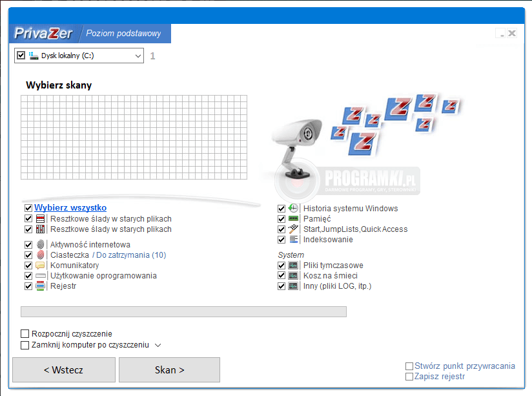Uncheck second Resztkowe ślady w starych plikach
Screen dimensions: 532x396
28,229
